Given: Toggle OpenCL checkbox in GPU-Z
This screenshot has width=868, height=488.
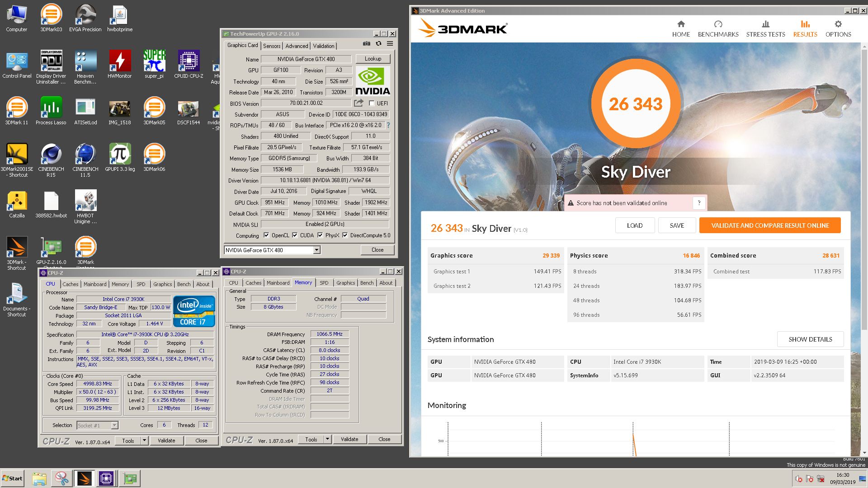Looking at the screenshot, I should (266, 235).
